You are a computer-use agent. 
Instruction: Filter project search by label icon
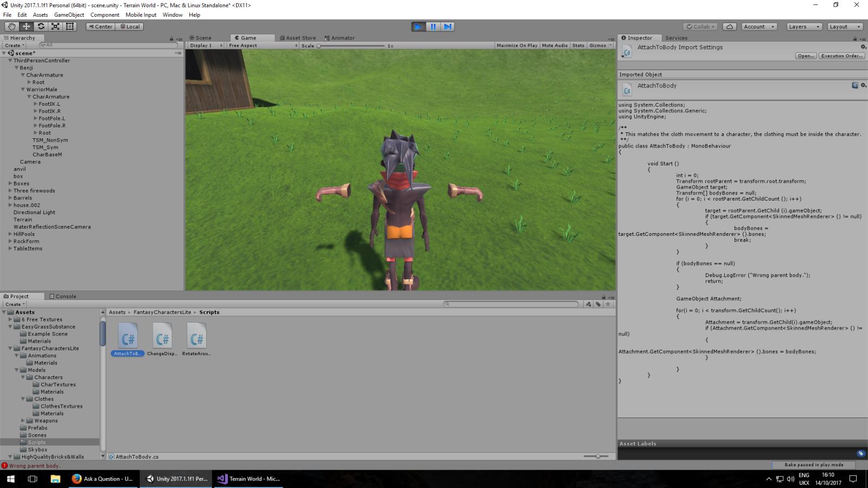(598, 304)
